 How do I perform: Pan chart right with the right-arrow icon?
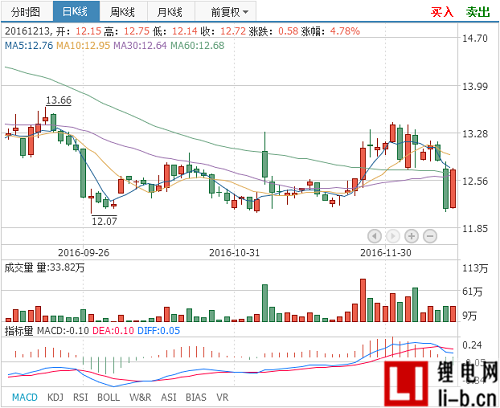tap(393, 236)
